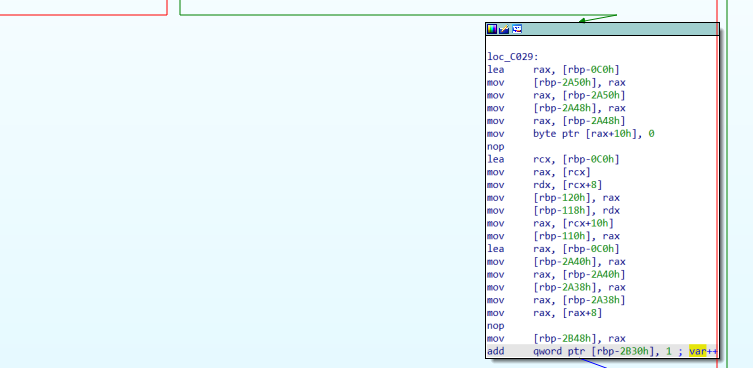753x368 pixels.
Task: Select instruction mov rax, [rbp-2A40h]
Action: (x=556, y=274)
